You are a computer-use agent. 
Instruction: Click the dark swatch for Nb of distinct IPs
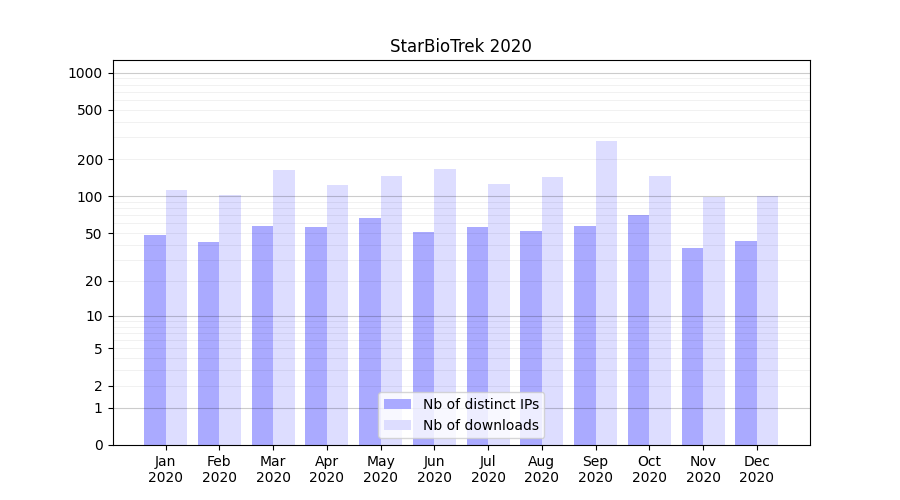click(x=397, y=404)
